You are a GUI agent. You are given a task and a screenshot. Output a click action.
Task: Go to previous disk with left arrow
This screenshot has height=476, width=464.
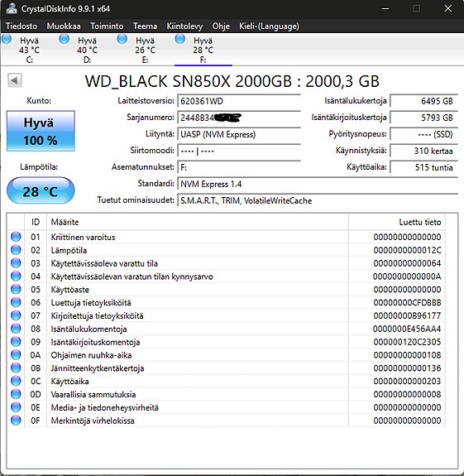[x=15, y=80]
